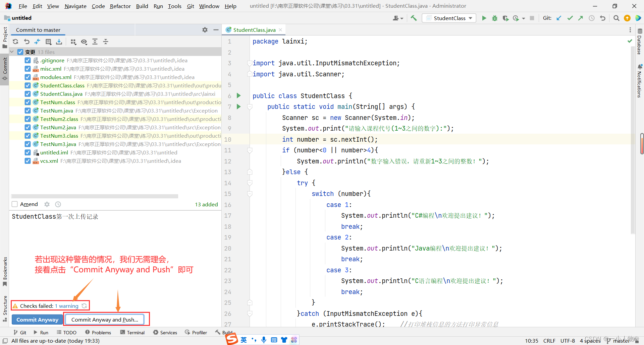Open the TODO tool window
The height and width of the screenshot is (345, 644).
pyautogui.click(x=67, y=333)
